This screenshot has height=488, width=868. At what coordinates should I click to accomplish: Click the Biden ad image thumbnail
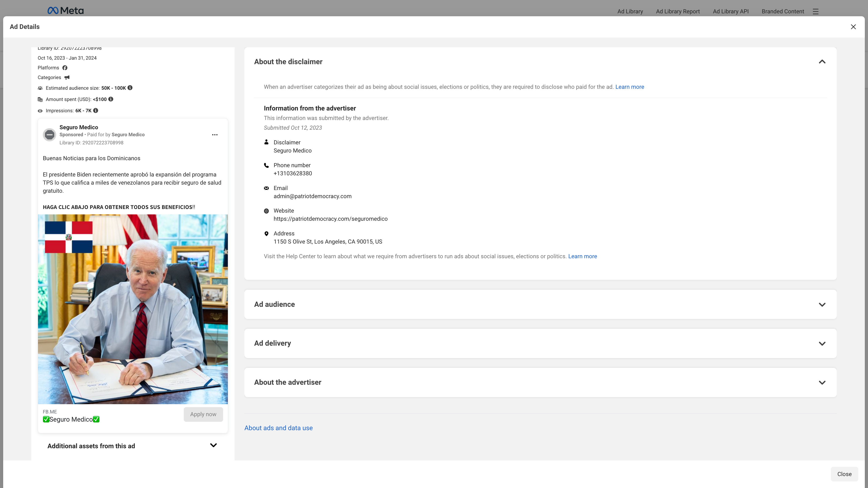tap(133, 309)
